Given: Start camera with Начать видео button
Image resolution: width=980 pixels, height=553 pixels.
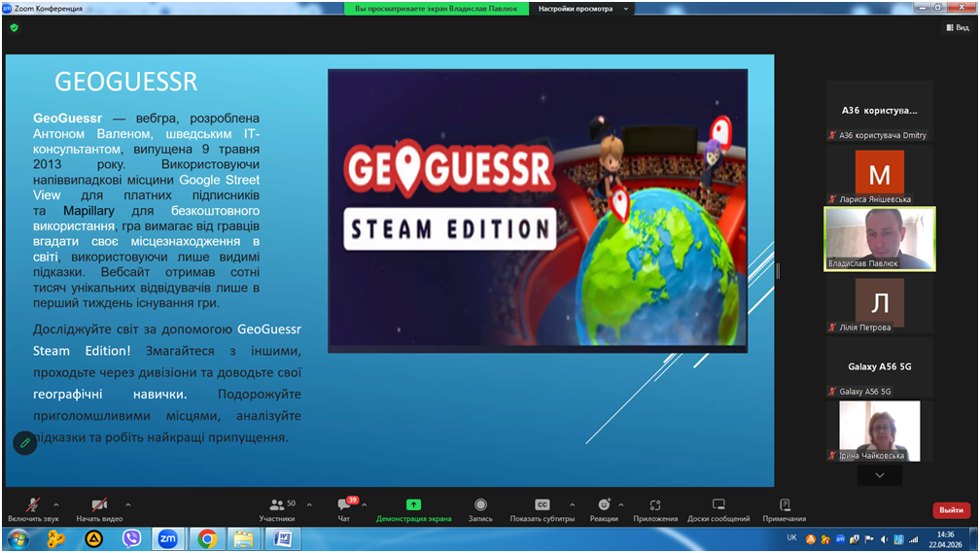Looking at the screenshot, I should pyautogui.click(x=99, y=509).
